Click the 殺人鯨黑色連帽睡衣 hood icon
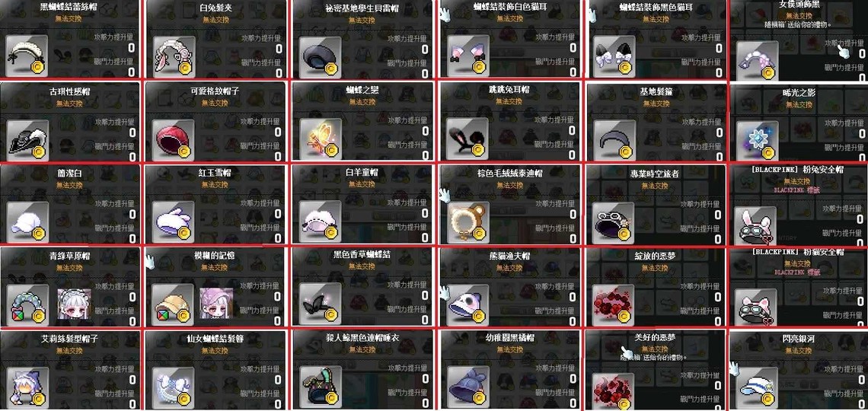 coord(320,387)
